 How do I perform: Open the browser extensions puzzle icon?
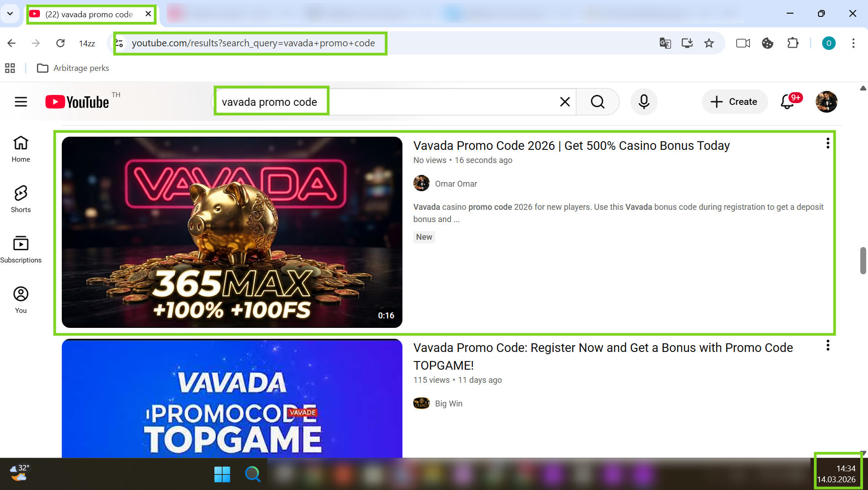pos(793,43)
